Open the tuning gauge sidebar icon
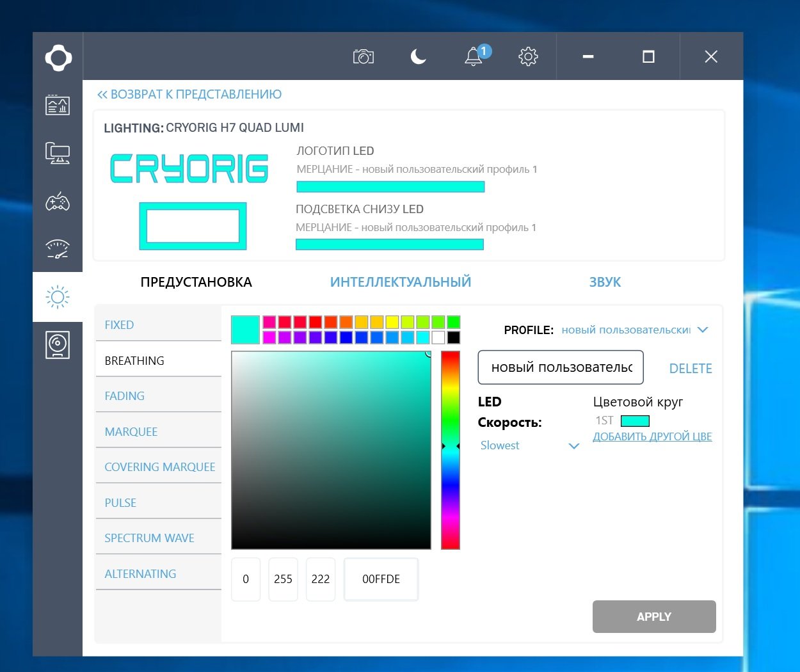 (x=58, y=249)
